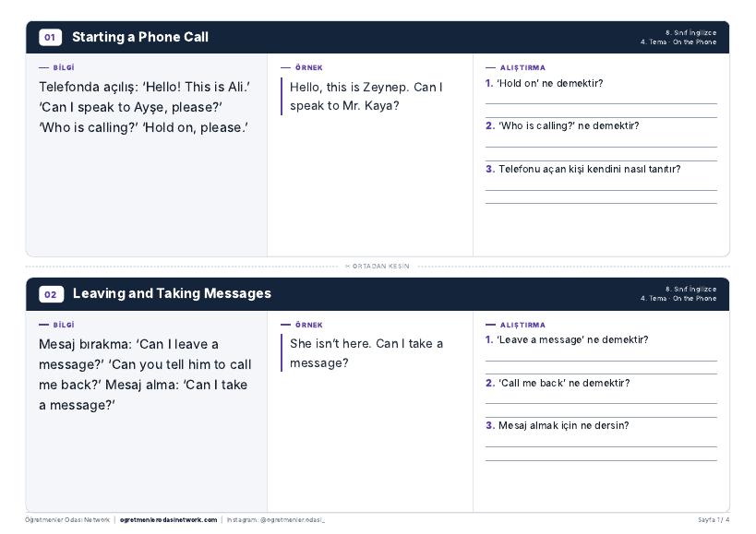Image resolution: width=756 pixels, height=534 pixels.
Task: Select the 'Starting a Phone Call' heading
Action: (139, 37)
